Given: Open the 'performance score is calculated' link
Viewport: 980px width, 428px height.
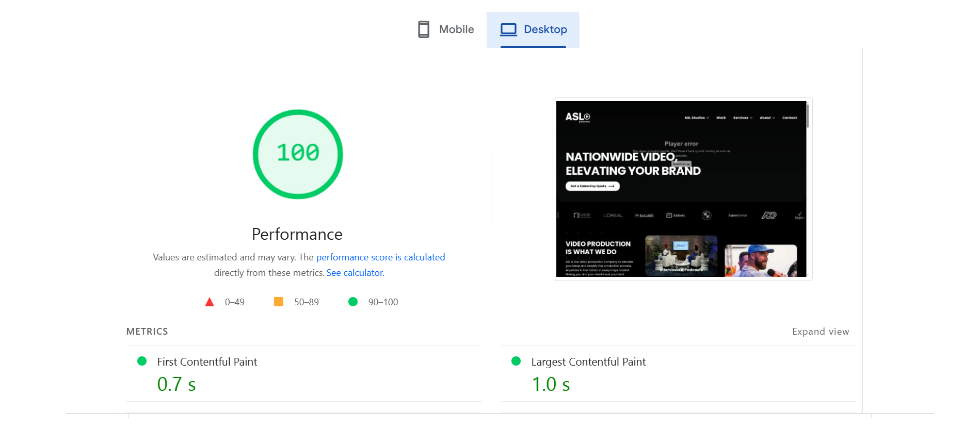Looking at the screenshot, I should click(x=380, y=257).
